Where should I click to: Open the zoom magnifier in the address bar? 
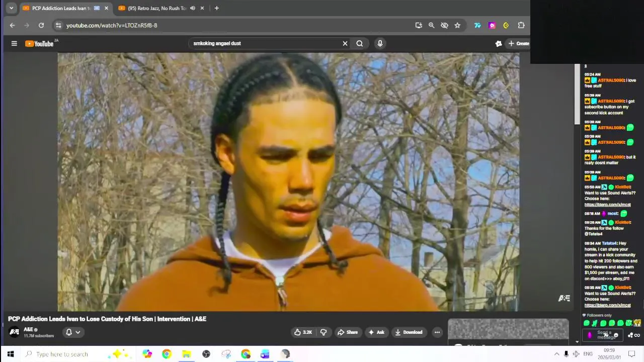431,25
